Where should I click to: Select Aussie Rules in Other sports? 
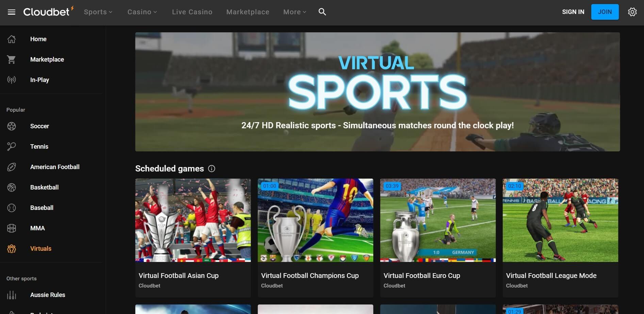tap(48, 295)
